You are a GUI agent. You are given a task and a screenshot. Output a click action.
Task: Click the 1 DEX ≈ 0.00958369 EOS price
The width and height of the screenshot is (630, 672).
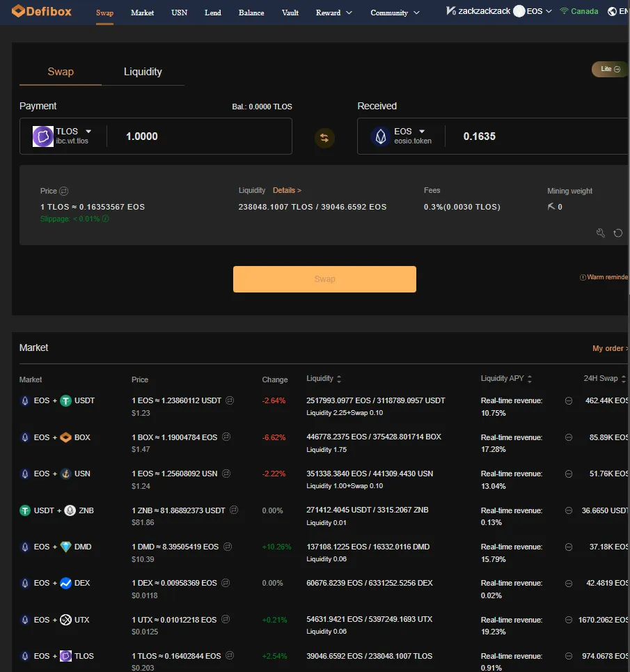coord(174,583)
